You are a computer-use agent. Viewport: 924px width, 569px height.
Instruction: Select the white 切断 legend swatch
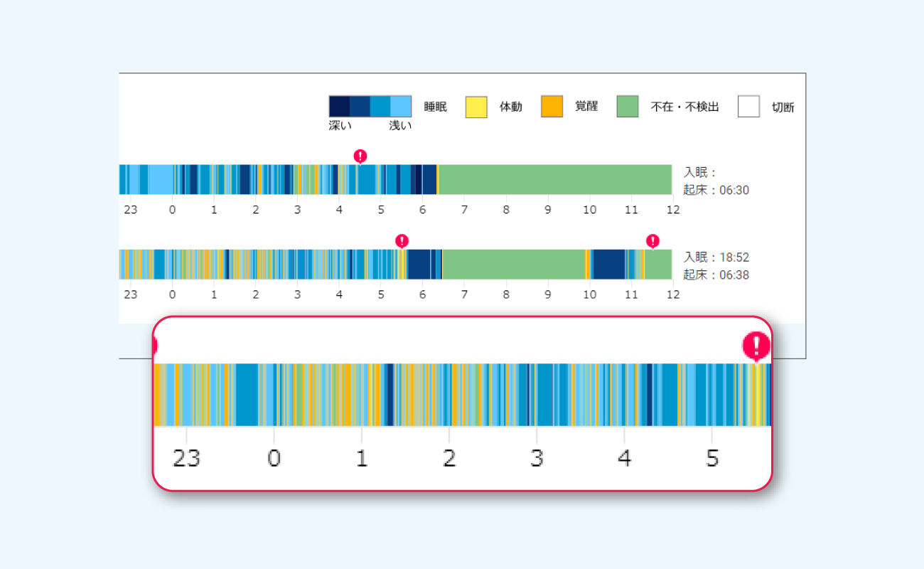pyautogui.click(x=748, y=107)
